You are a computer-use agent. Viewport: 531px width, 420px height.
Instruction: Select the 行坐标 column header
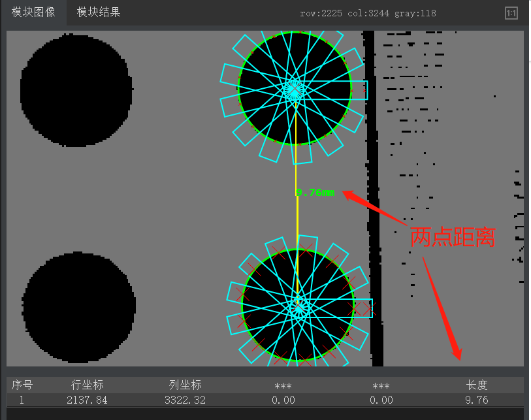click(87, 385)
